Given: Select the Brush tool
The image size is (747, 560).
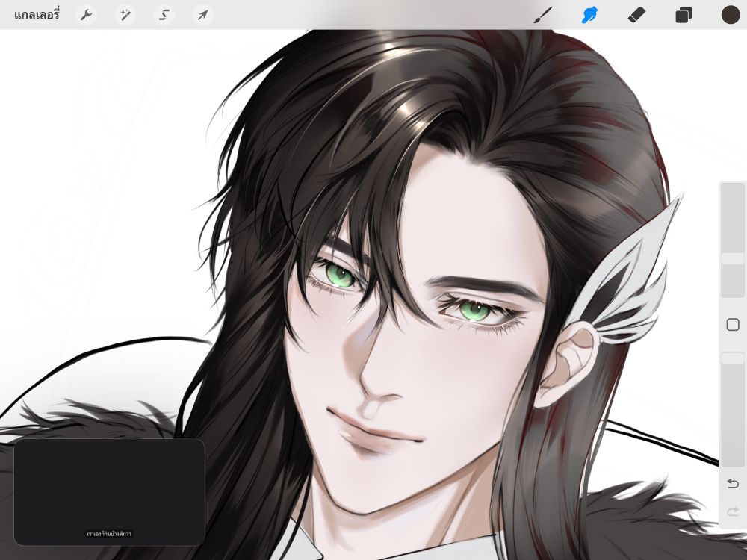Looking at the screenshot, I should click(543, 15).
